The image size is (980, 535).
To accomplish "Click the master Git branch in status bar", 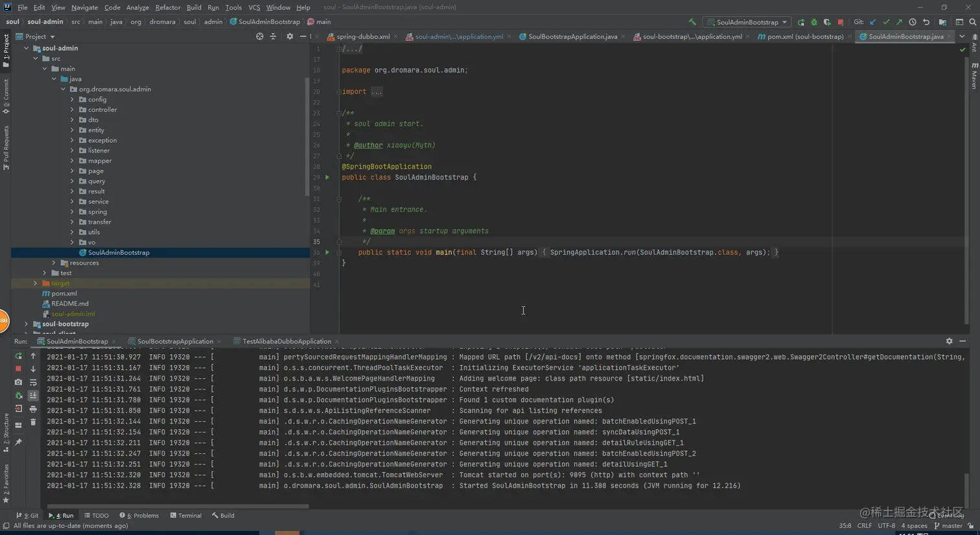I will coord(948,526).
